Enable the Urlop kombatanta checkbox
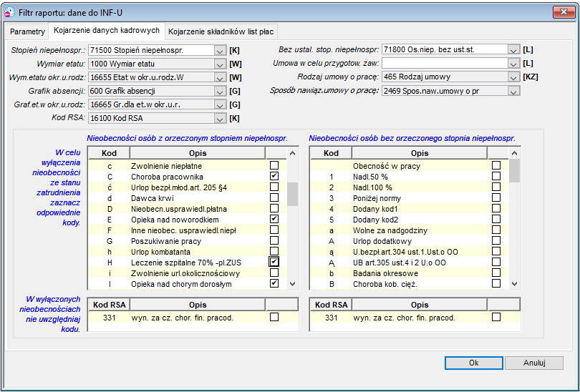The width and height of the screenshot is (580, 392). pos(274,251)
